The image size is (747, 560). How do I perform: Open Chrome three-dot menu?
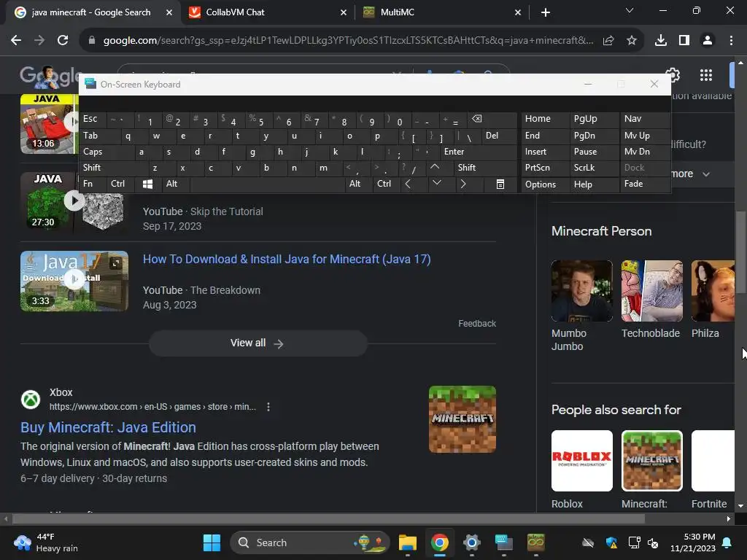(x=731, y=41)
